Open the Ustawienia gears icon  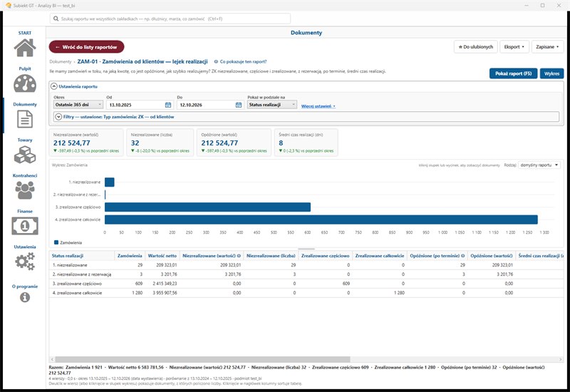pos(25,261)
